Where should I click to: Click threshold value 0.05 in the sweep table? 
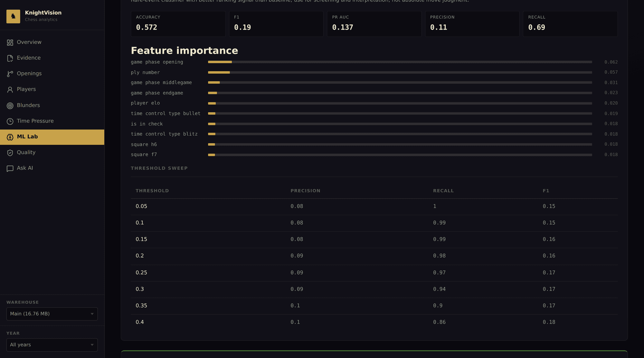point(141,206)
